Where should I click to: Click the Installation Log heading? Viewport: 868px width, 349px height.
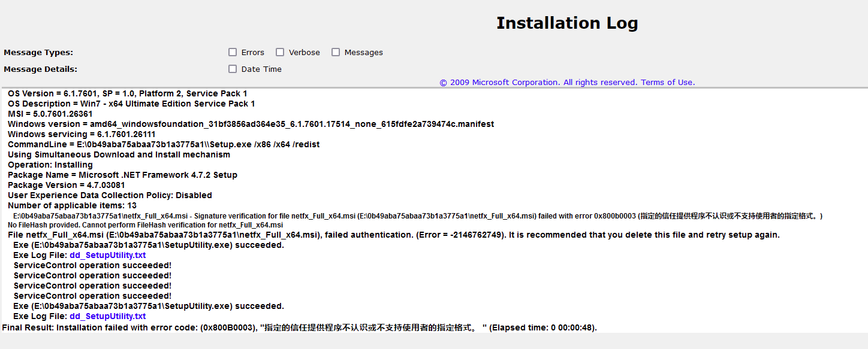coord(567,23)
